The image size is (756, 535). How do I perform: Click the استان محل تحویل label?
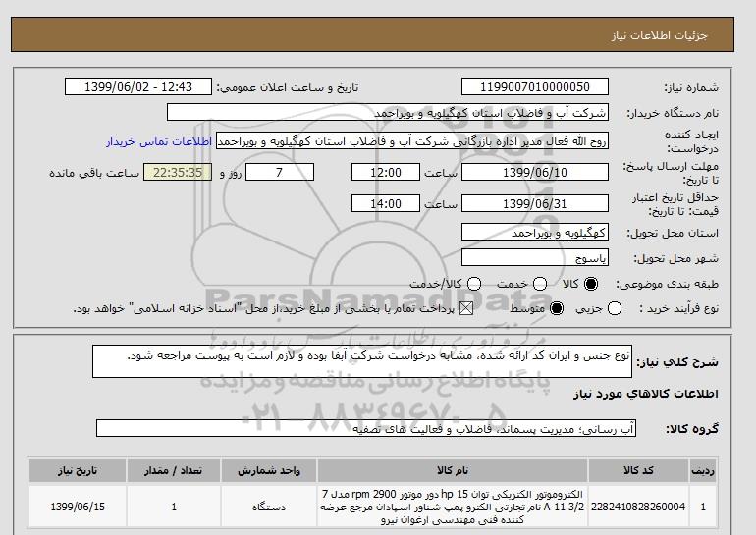tap(673, 234)
